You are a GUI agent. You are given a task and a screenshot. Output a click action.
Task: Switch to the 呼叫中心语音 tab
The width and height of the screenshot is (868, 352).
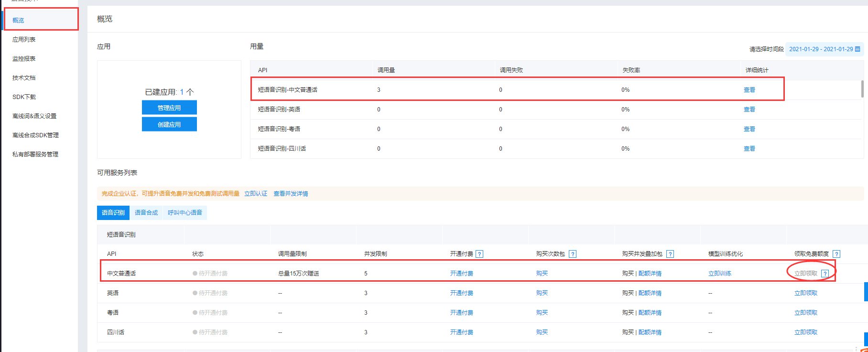click(x=185, y=213)
